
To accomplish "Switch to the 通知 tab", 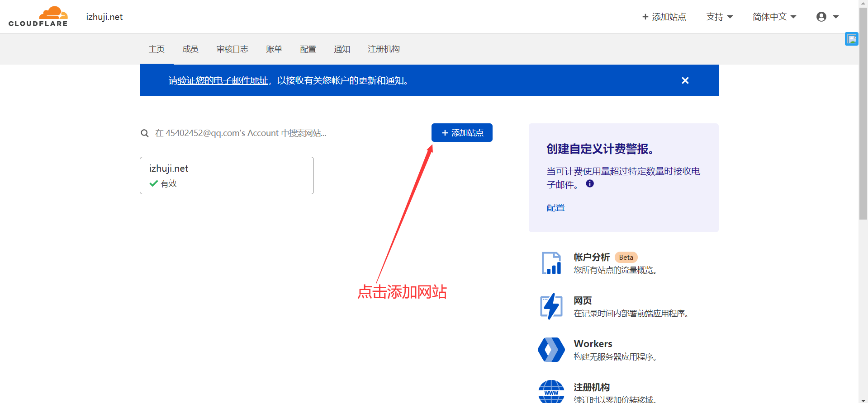I will click(x=342, y=49).
